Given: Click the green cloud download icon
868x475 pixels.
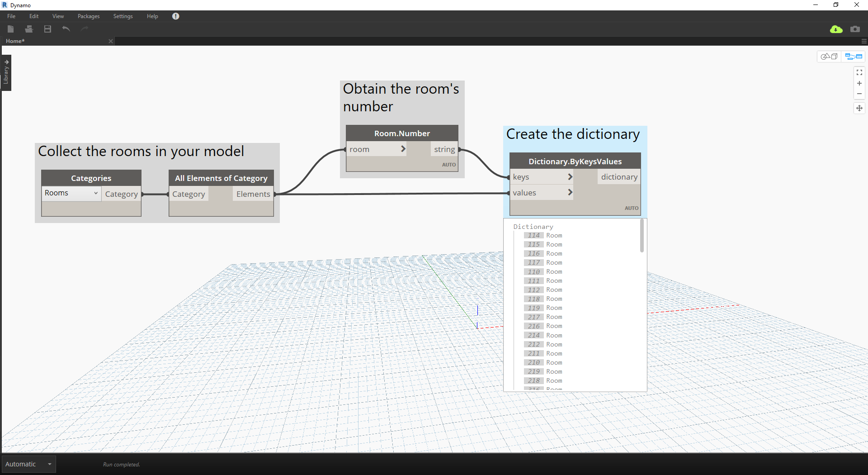Looking at the screenshot, I should click(x=836, y=29).
